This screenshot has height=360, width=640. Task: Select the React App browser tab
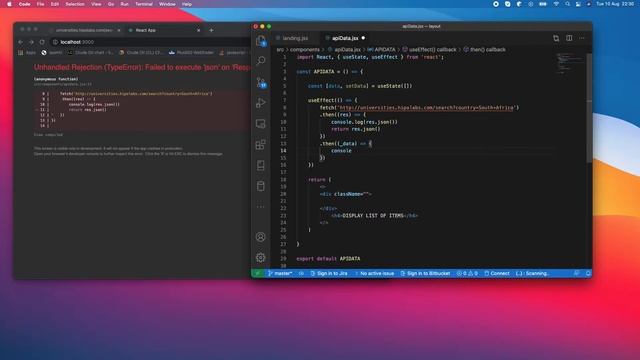click(163, 30)
